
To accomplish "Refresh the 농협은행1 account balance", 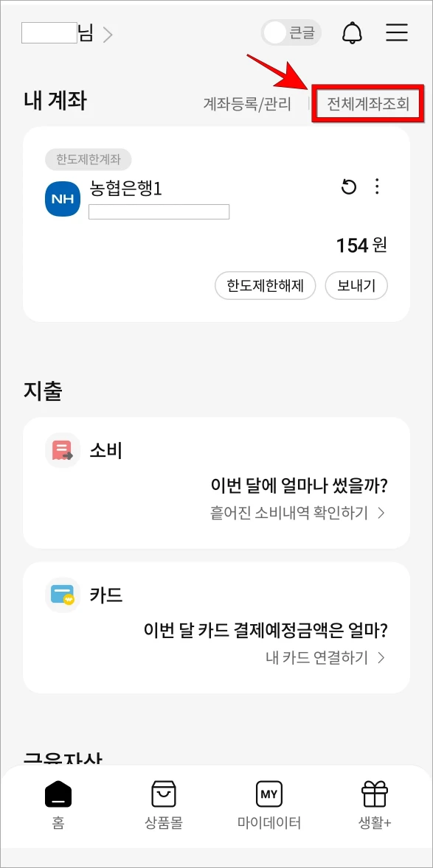I will click(347, 187).
